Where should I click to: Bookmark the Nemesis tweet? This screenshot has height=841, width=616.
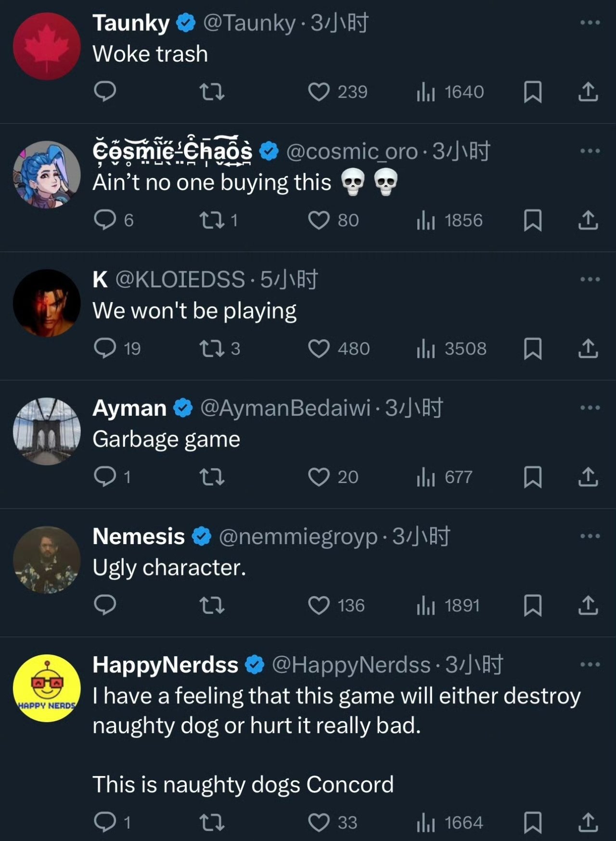point(532,605)
